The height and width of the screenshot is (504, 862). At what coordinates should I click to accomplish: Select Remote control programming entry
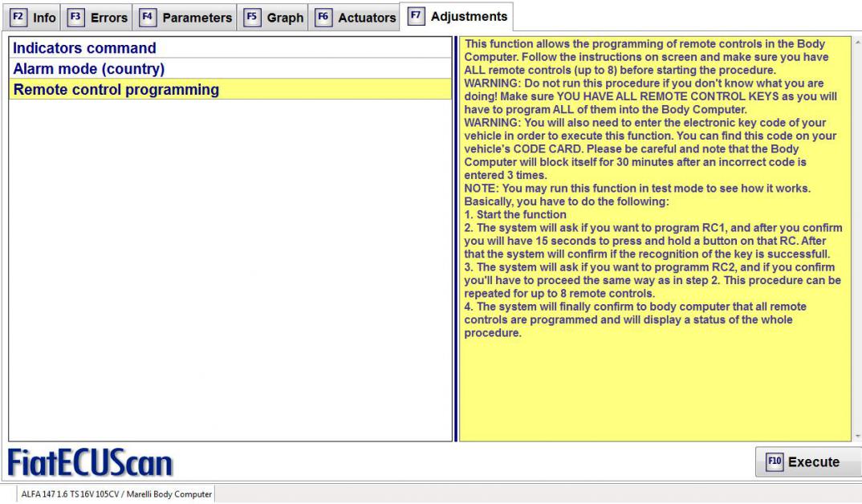[230, 90]
